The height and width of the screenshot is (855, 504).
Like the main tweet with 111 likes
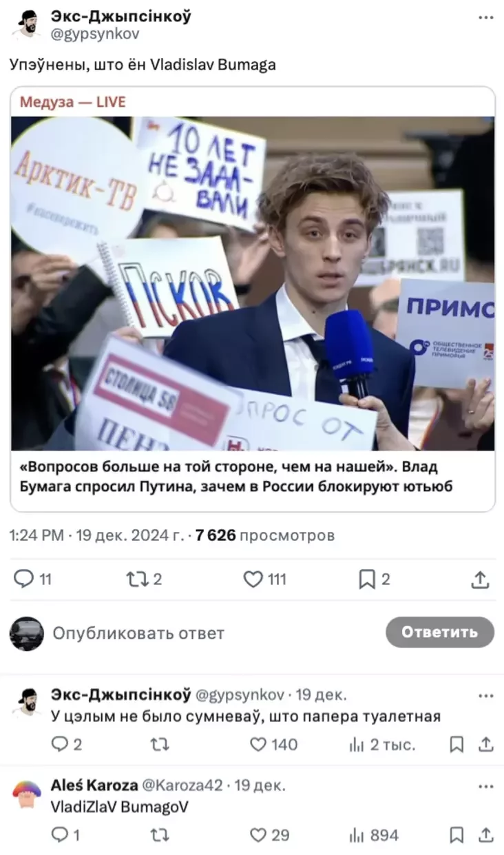[x=265, y=579]
